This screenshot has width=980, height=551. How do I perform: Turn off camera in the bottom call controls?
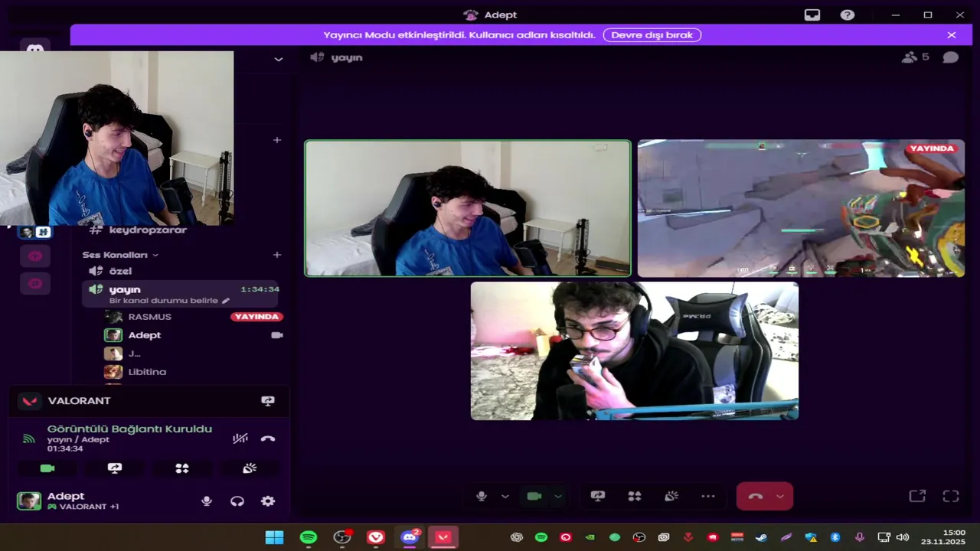(534, 496)
